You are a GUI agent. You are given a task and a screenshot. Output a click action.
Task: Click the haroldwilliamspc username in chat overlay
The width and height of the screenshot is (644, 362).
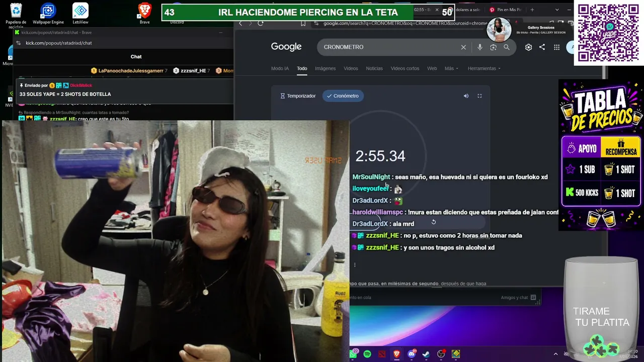[377, 212]
